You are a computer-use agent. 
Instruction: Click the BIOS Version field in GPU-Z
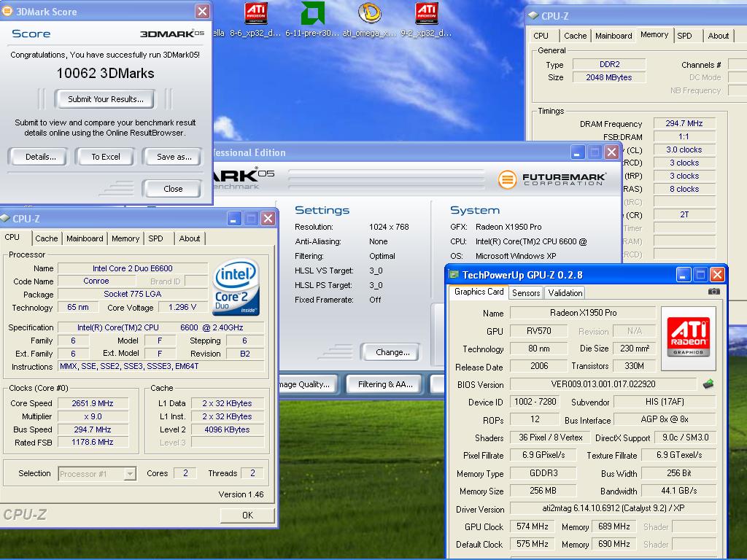click(x=603, y=384)
